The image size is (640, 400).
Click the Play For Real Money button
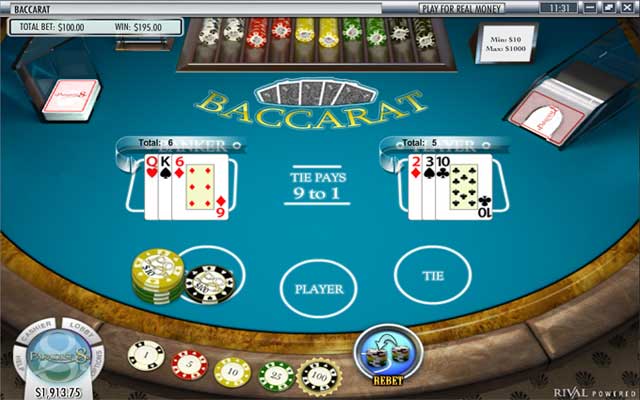tap(462, 8)
